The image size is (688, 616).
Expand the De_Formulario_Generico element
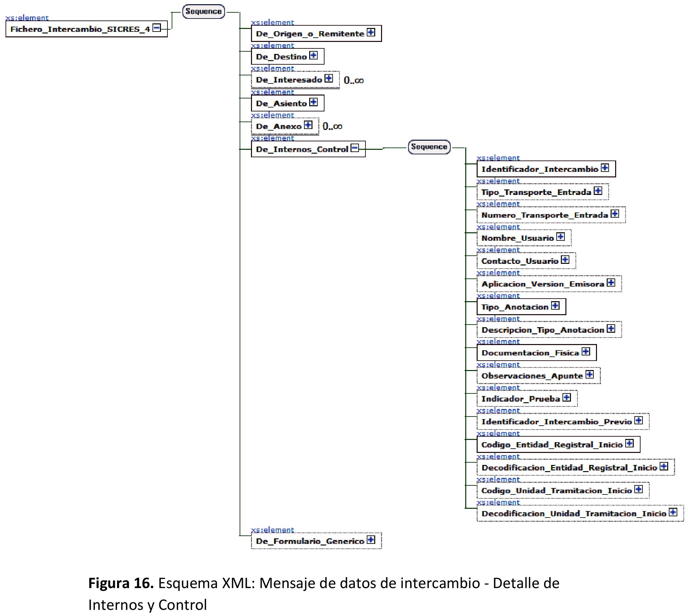coord(371,540)
